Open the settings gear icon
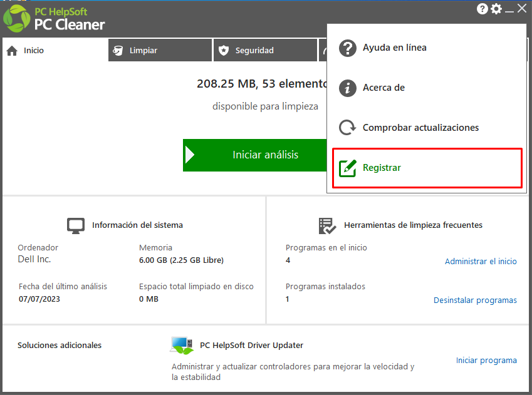The width and height of the screenshot is (532, 395). pyautogui.click(x=496, y=9)
